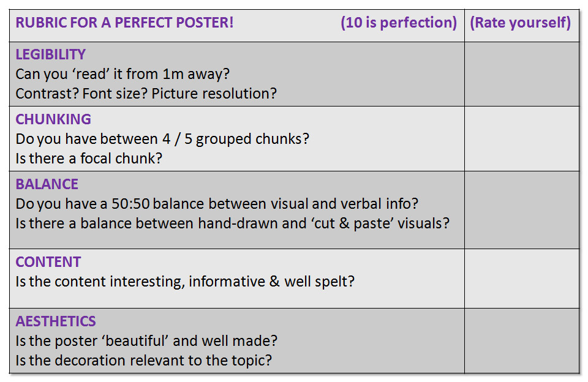Screen dimensions: 588x382
Task: Select the LEGIBILITY heading
Action: coord(51,54)
